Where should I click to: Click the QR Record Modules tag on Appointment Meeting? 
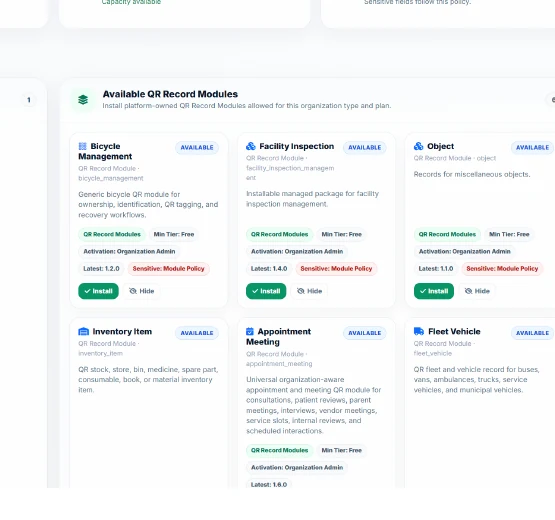click(280, 450)
